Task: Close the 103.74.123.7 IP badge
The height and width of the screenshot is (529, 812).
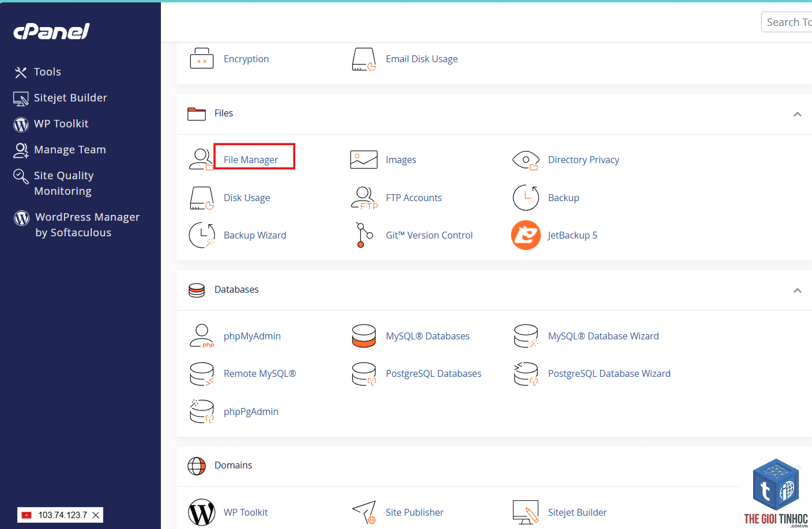Action: 96,515
